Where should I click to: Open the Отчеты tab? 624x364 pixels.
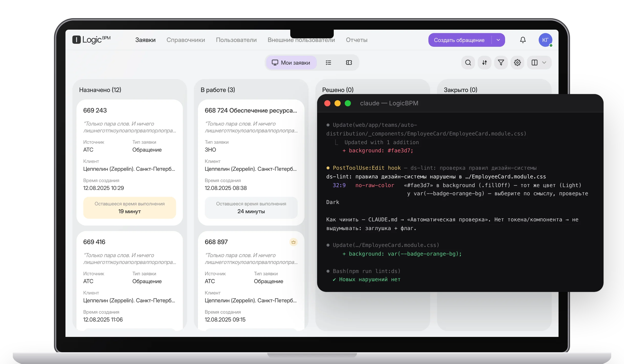(x=356, y=40)
